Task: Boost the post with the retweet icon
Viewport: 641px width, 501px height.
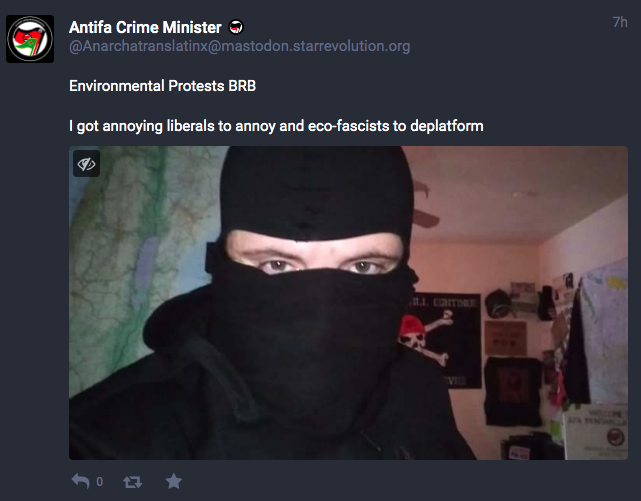Action: (x=132, y=482)
